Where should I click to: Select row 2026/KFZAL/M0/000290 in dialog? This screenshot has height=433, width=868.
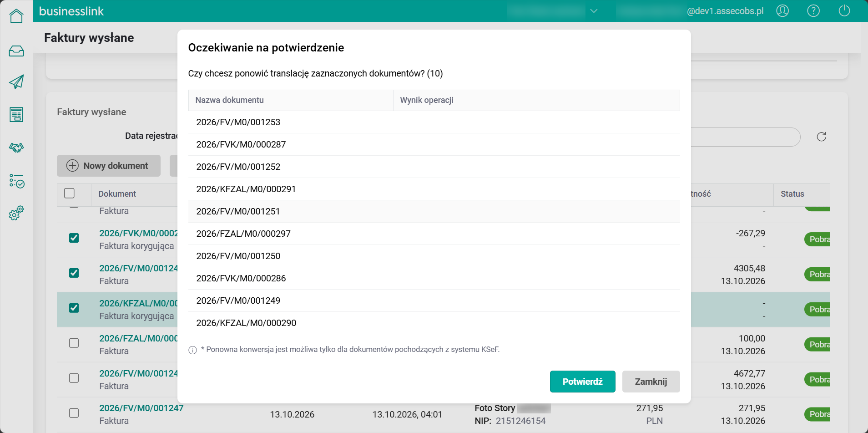pyautogui.click(x=434, y=323)
